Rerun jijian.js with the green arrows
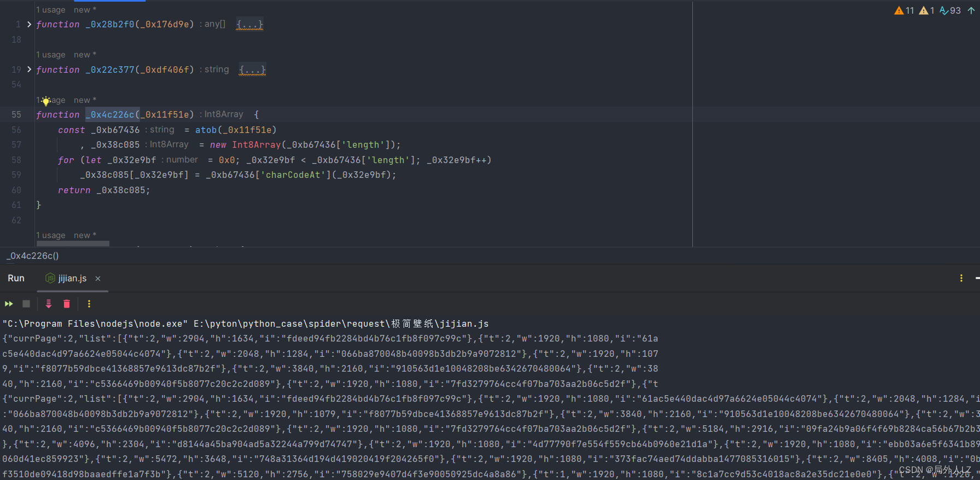Image resolution: width=980 pixels, height=480 pixels. point(9,304)
